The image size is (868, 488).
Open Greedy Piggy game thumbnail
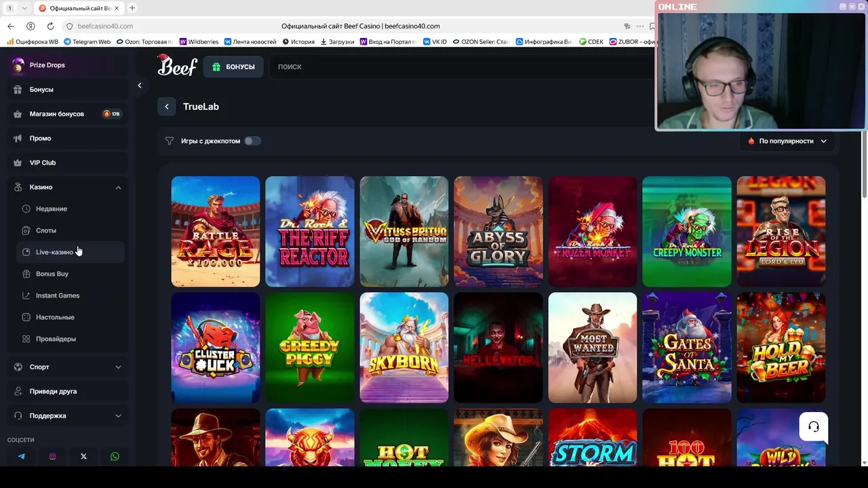310,348
